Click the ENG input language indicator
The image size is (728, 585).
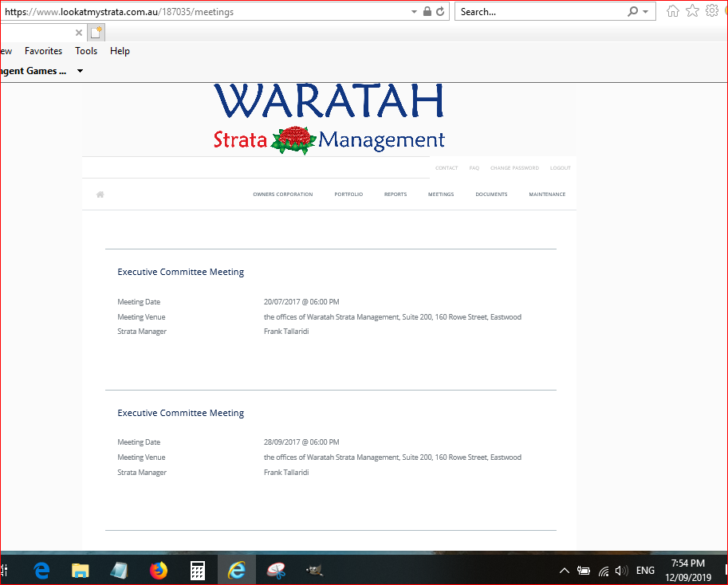pos(645,571)
